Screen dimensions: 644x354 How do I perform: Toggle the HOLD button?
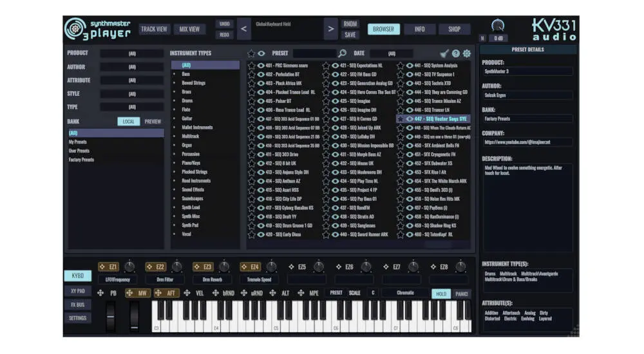[x=440, y=293]
